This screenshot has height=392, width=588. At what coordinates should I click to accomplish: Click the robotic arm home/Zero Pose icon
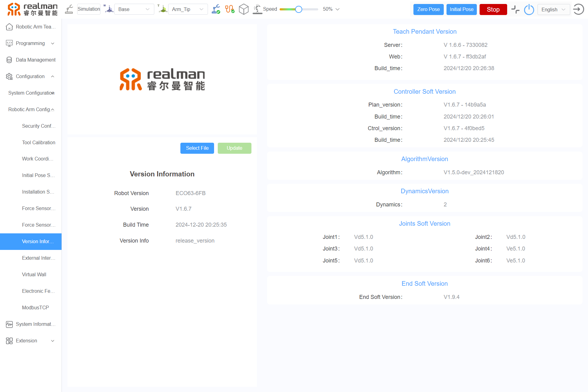pyautogui.click(x=428, y=9)
